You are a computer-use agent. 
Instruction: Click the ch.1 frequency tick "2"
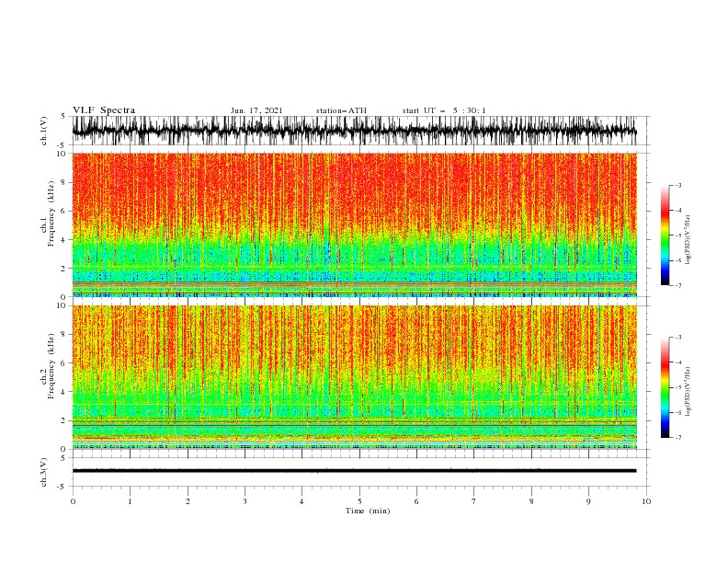tap(64, 269)
